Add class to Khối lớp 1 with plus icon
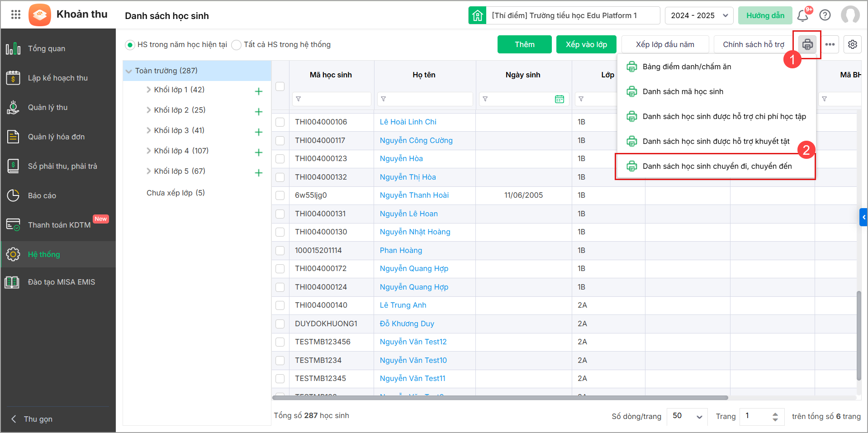 tap(259, 91)
